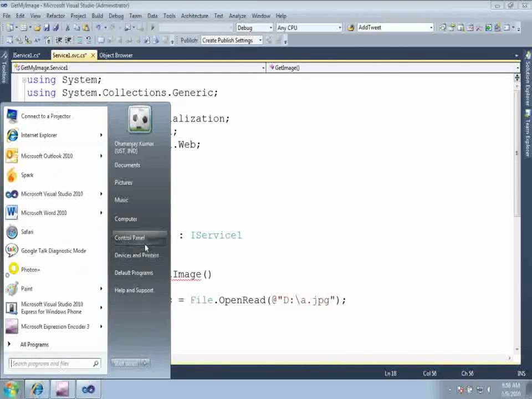Open Control Panel from the Start menu
This screenshot has width=532, height=399.
click(130, 238)
